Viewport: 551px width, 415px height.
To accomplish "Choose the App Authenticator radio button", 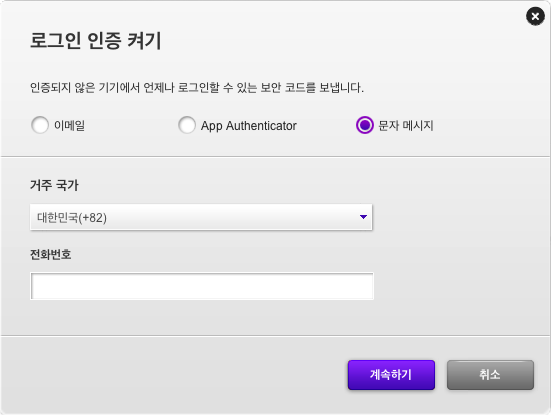I will (x=187, y=125).
